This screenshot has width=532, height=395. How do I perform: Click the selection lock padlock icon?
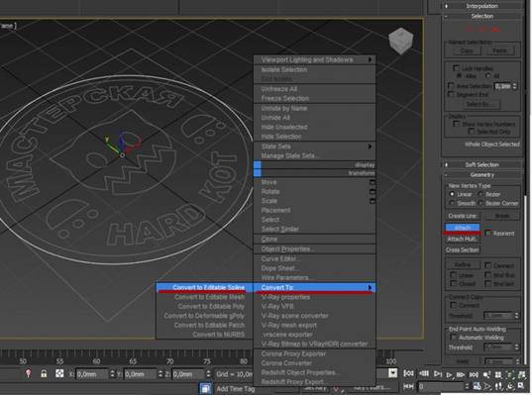click(44, 373)
